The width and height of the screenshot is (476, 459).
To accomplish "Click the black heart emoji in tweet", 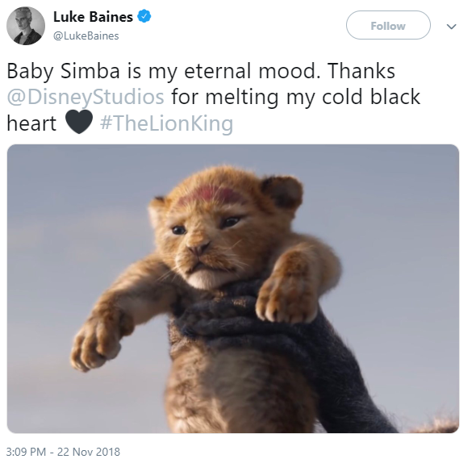I will click(78, 122).
